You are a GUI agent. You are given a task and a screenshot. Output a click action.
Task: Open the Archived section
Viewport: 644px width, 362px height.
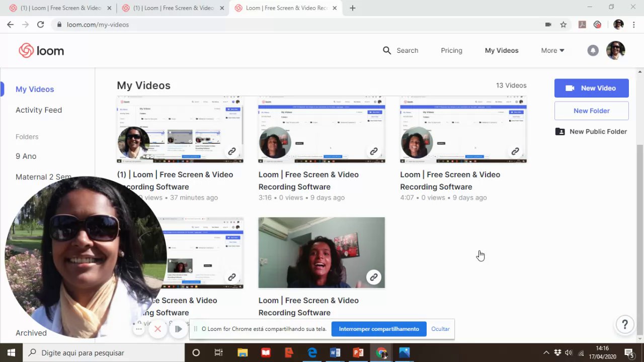pos(31,333)
